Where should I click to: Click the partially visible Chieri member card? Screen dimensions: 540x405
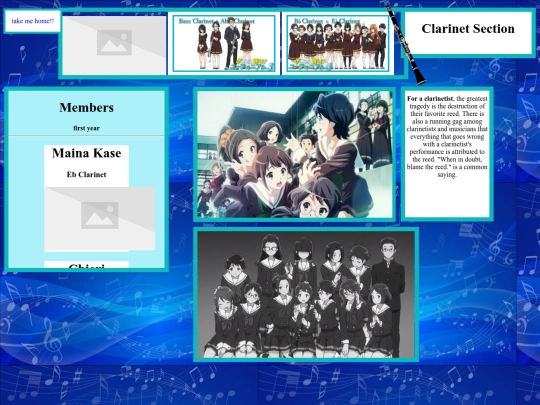(86, 265)
